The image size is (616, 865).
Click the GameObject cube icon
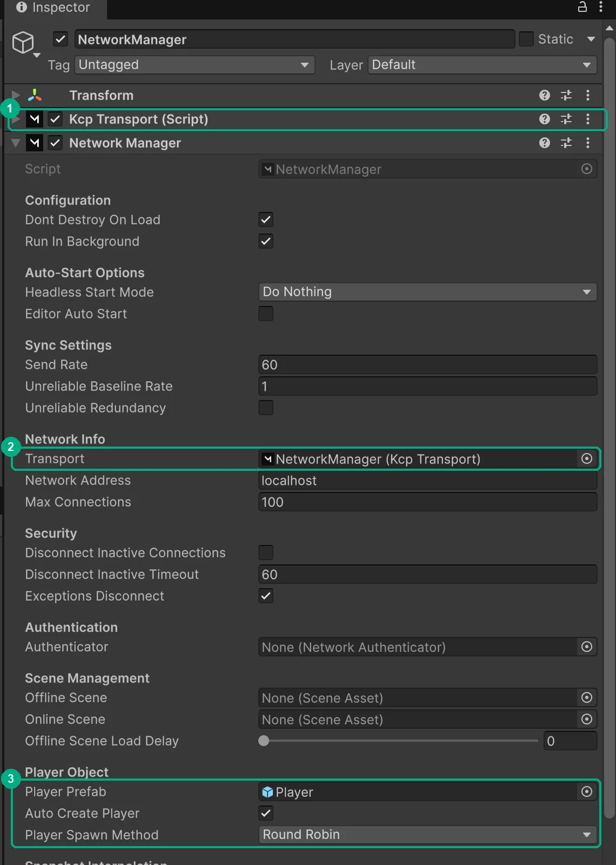pyautogui.click(x=23, y=42)
